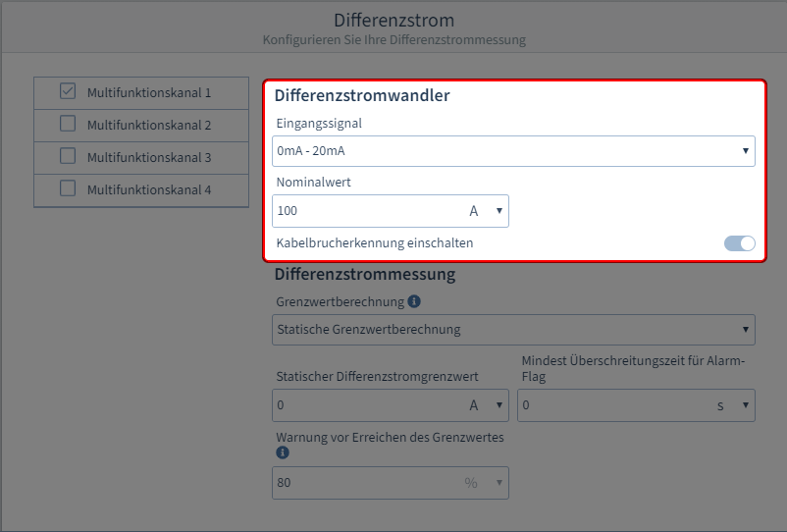Image resolution: width=787 pixels, height=532 pixels.
Task: Select Multifunktionskanal 3 label in channel list
Action: coord(149,158)
